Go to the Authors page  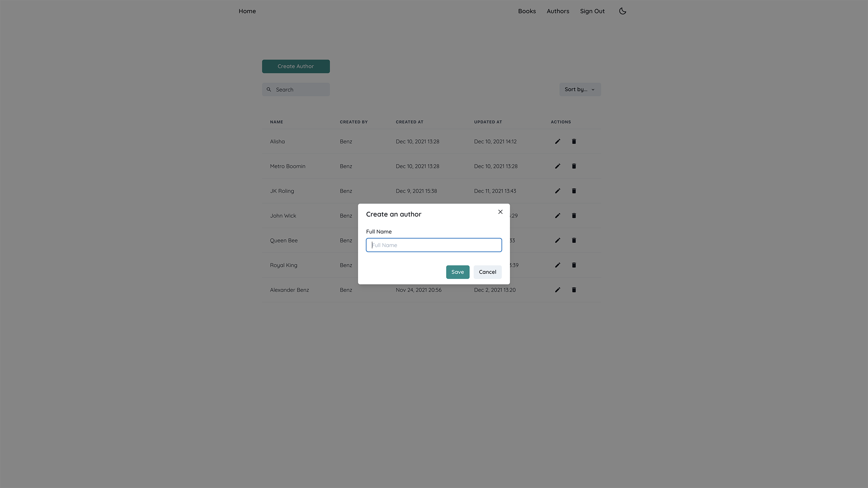558,11
